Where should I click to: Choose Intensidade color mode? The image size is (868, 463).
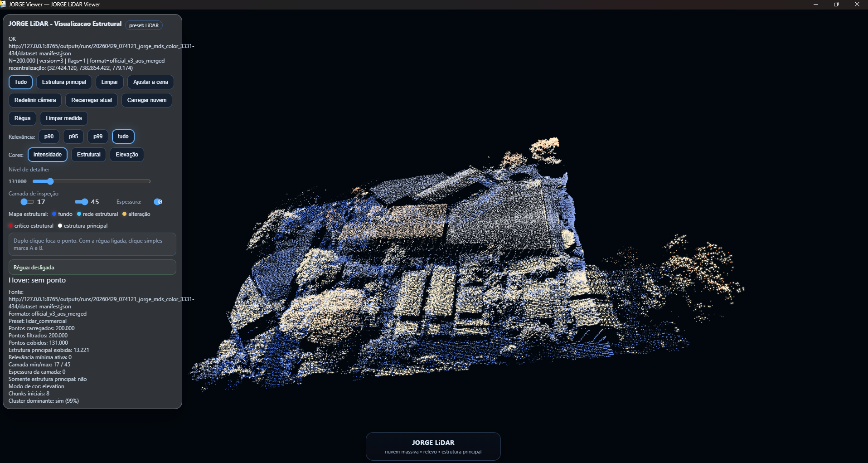tap(48, 155)
